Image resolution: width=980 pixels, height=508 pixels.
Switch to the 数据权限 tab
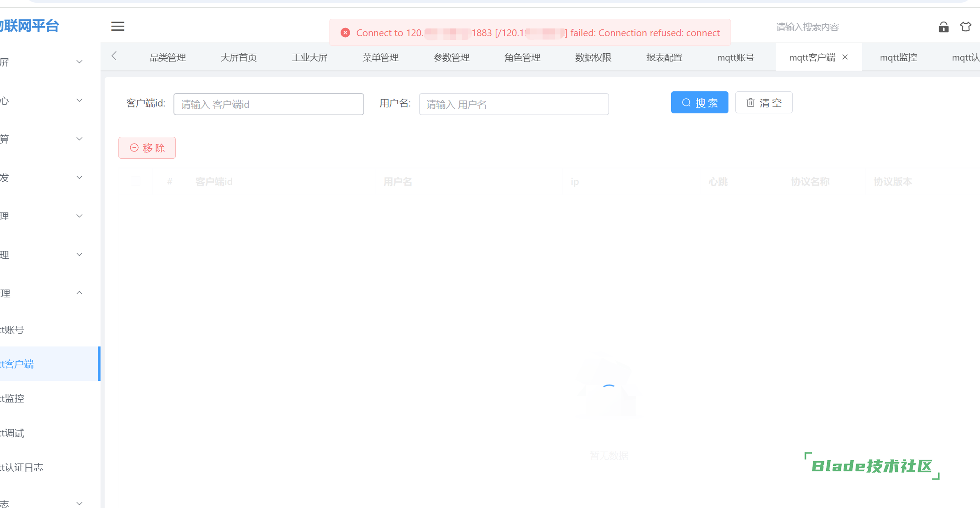pos(594,57)
